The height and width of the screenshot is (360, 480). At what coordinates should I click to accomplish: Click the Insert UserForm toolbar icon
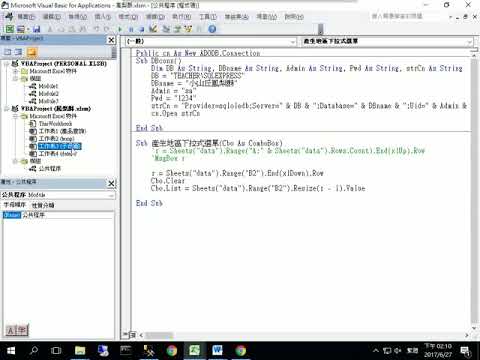[21, 29]
